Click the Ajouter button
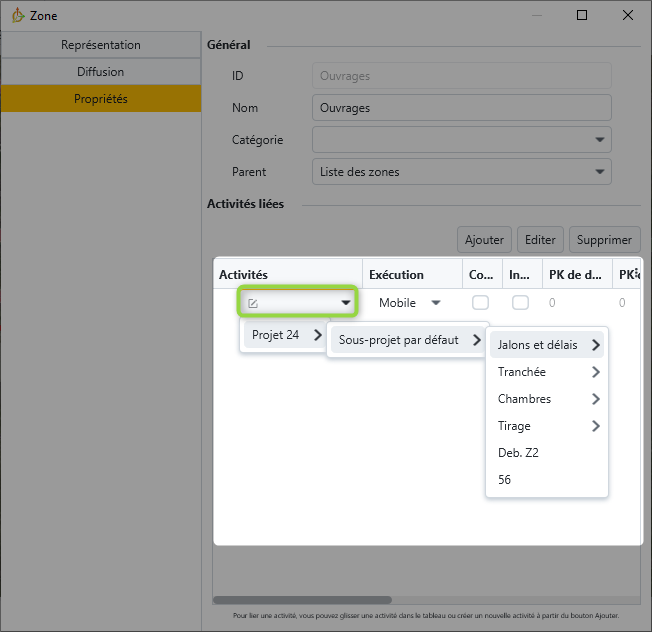The width and height of the screenshot is (652, 632). pos(485,240)
